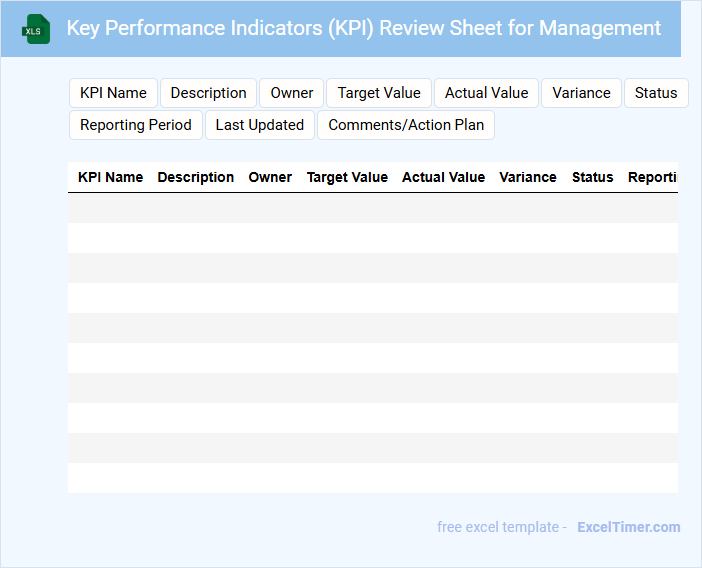Click the green XLS file icon
The height and width of the screenshot is (568, 702).
click(36, 29)
